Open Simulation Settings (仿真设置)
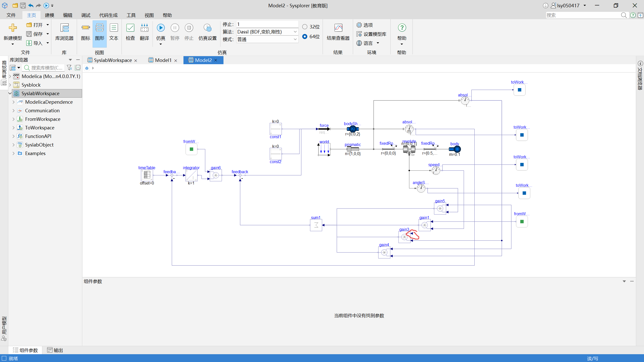644x362 pixels. pyautogui.click(x=208, y=32)
